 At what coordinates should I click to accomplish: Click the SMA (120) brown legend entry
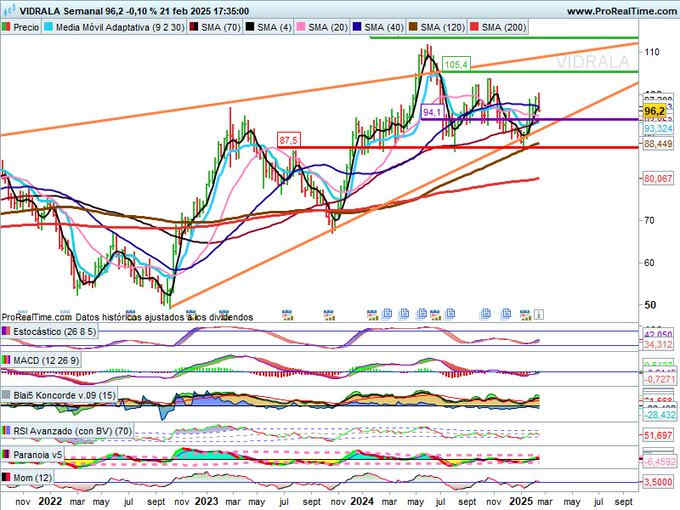coord(437,27)
